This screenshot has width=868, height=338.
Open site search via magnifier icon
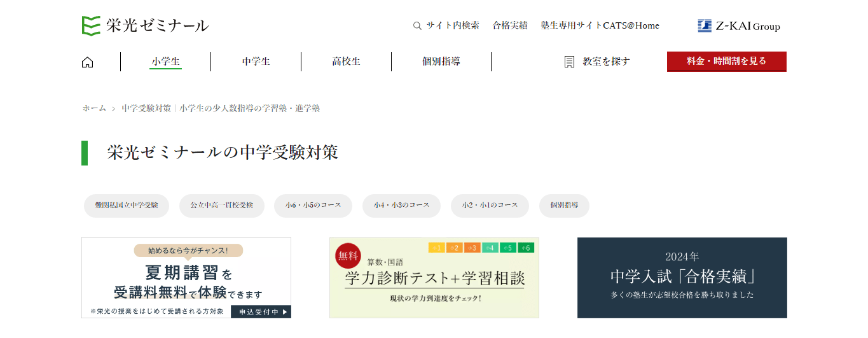(417, 26)
